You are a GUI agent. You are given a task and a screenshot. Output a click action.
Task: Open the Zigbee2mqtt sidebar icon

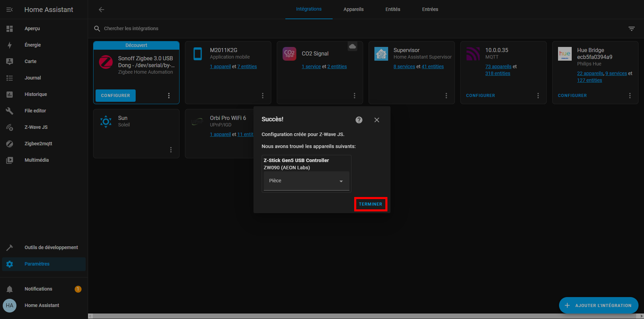[x=10, y=144]
